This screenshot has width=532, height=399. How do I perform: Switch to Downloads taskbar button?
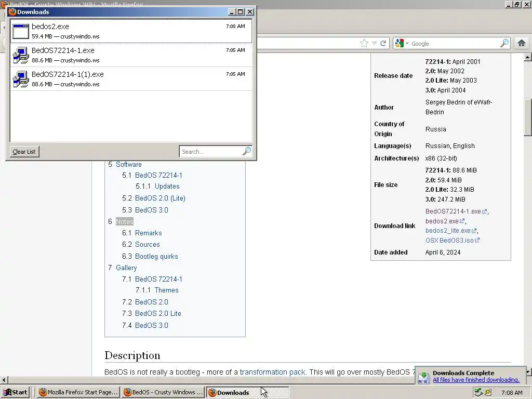pos(248,392)
